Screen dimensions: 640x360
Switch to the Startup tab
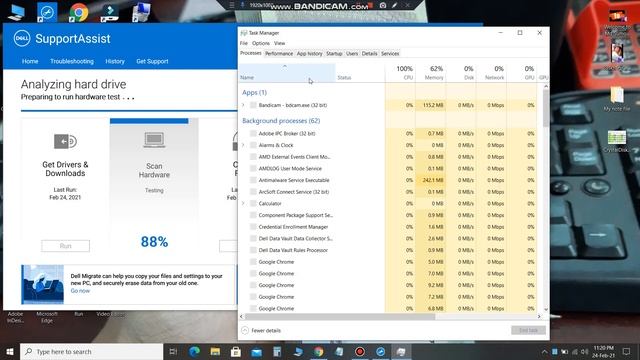tap(334, 53)
